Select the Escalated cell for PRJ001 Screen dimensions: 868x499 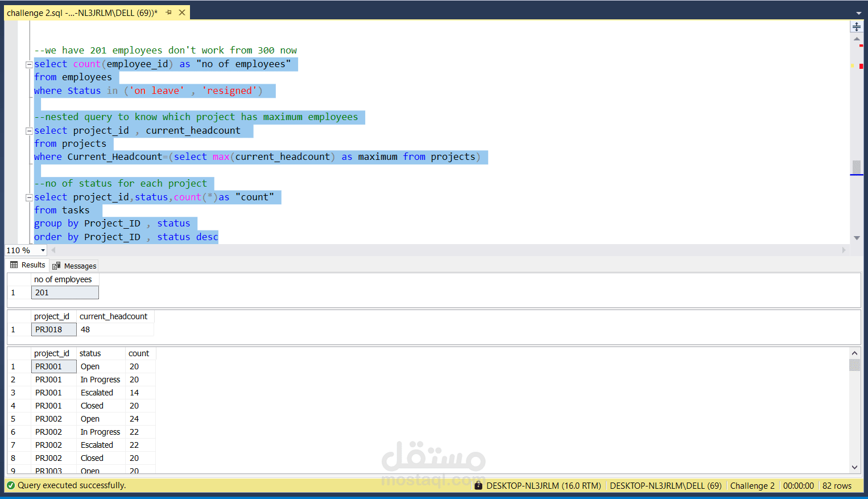point(101,393)
